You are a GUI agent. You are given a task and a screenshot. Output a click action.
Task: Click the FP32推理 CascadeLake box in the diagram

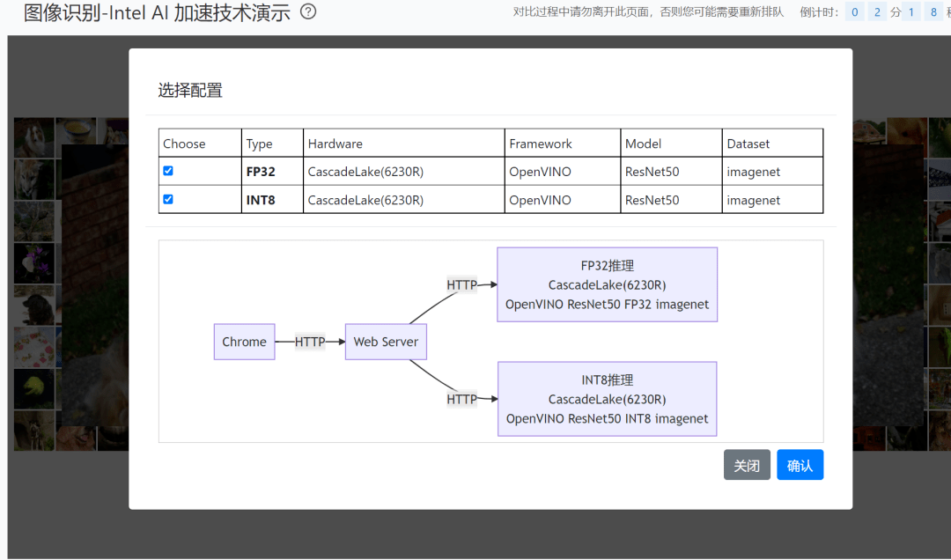coord(607,284)
